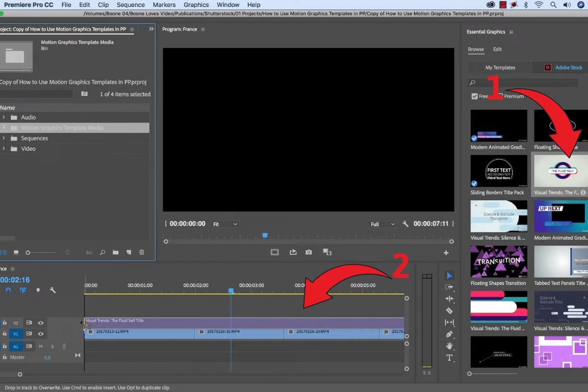The image size is (588, 392).
Task: Open the Sequence menu
Action: click(131, 5)
